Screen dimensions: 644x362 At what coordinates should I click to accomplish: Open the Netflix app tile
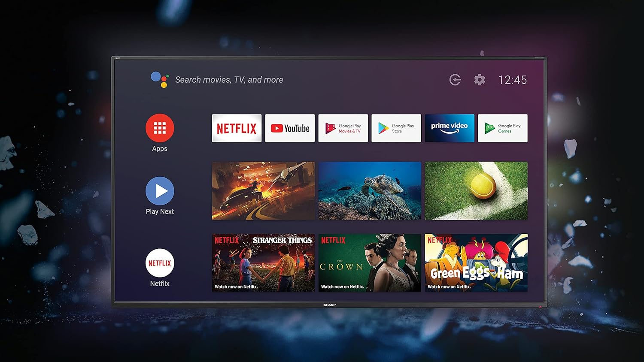(x=237, y=127)
